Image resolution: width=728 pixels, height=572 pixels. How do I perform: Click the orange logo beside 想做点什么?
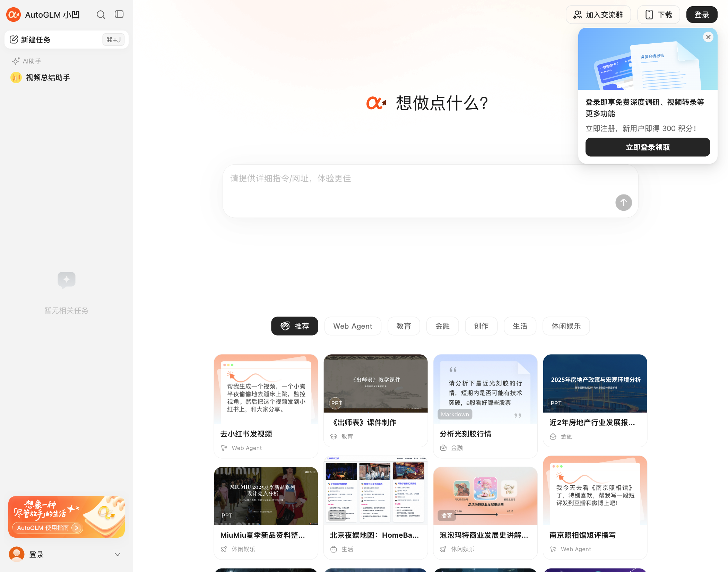tap(376, 103)
